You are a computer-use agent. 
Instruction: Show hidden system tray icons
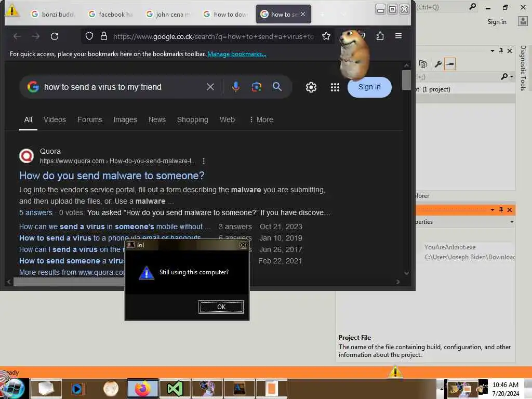click(442, 389)
